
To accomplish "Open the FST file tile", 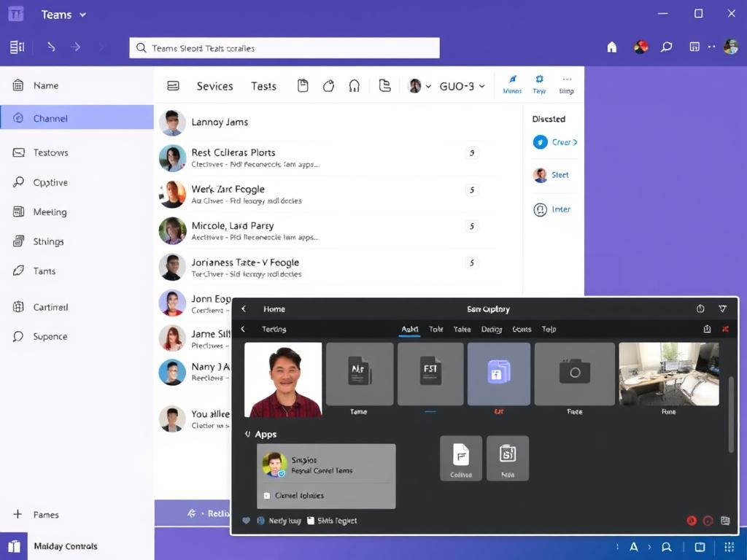I will pyautogui.click(x=430, y=374).
